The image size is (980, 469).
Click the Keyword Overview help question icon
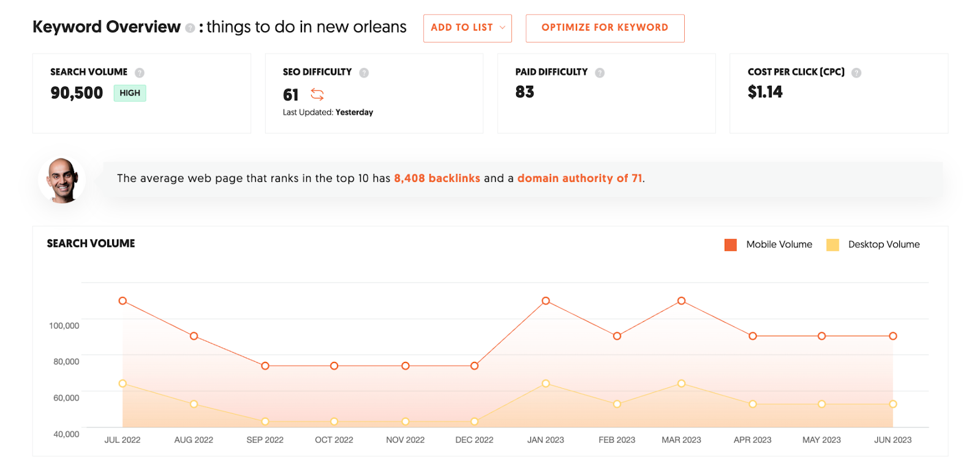point(190,28)
